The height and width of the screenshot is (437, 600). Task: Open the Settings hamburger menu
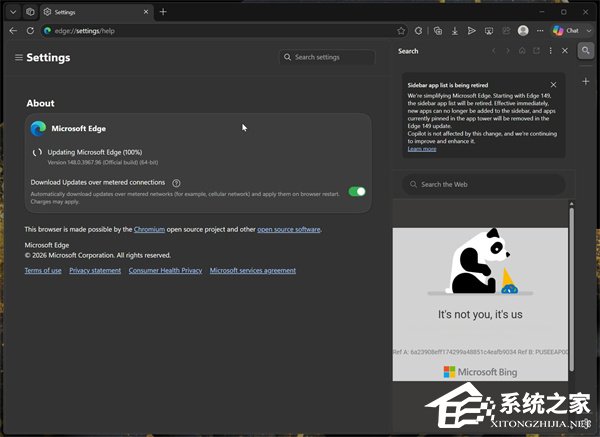18,57
